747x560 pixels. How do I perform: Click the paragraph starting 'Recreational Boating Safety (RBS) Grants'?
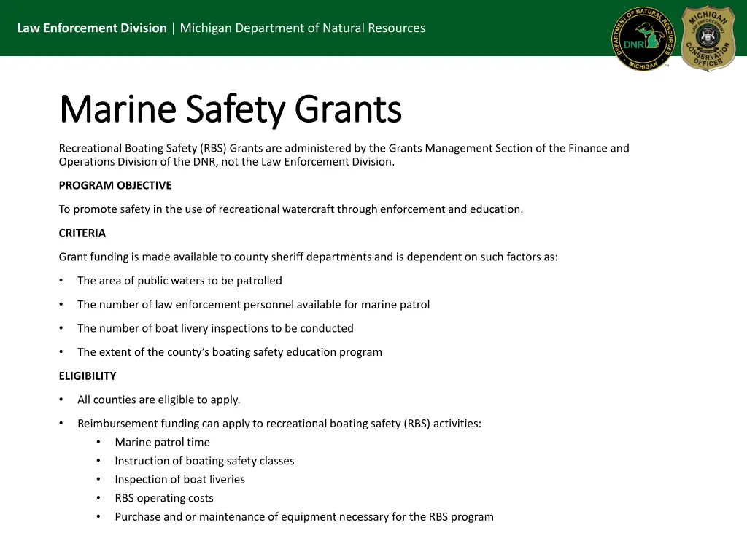tap(344, 155)
